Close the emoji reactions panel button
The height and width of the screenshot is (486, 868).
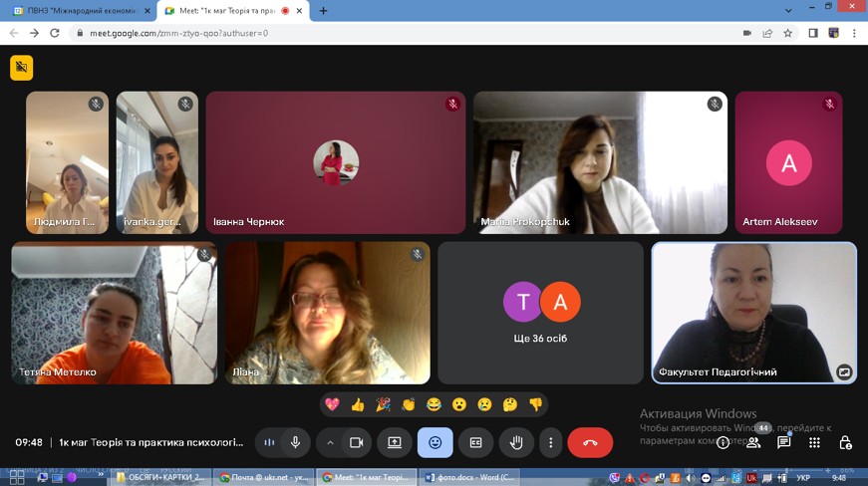434,442
